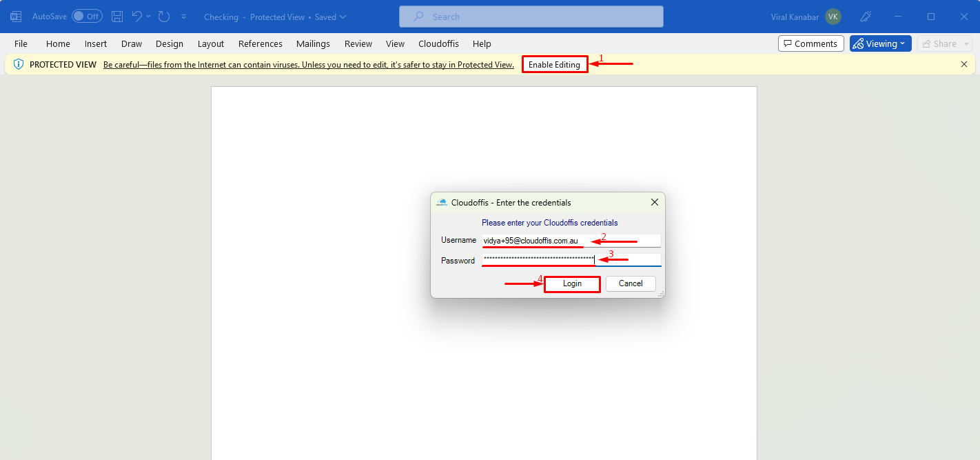The height and width of the screenshot is (460, 980).
Task: Open the Cloudoffis ribbon tab
Action: pos(438,43)
